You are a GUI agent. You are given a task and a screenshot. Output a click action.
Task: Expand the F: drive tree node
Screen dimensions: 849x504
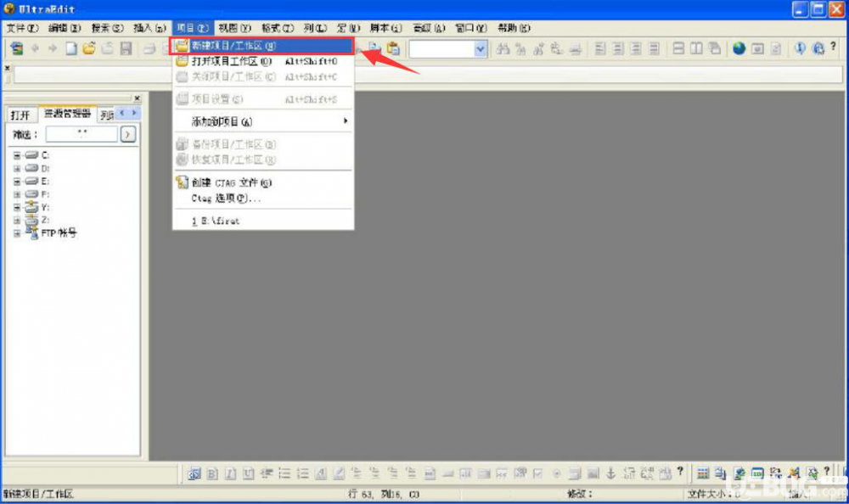click(17, 194)
